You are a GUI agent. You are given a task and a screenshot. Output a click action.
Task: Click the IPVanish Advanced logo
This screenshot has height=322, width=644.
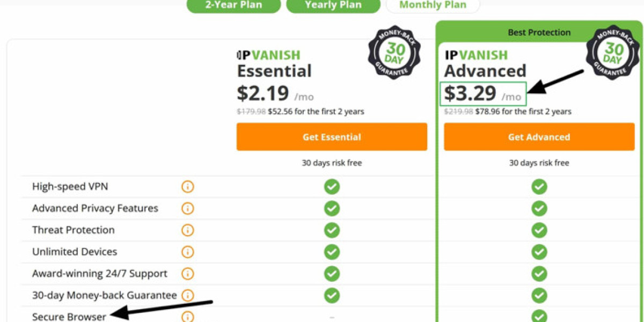tap(475, 55)
